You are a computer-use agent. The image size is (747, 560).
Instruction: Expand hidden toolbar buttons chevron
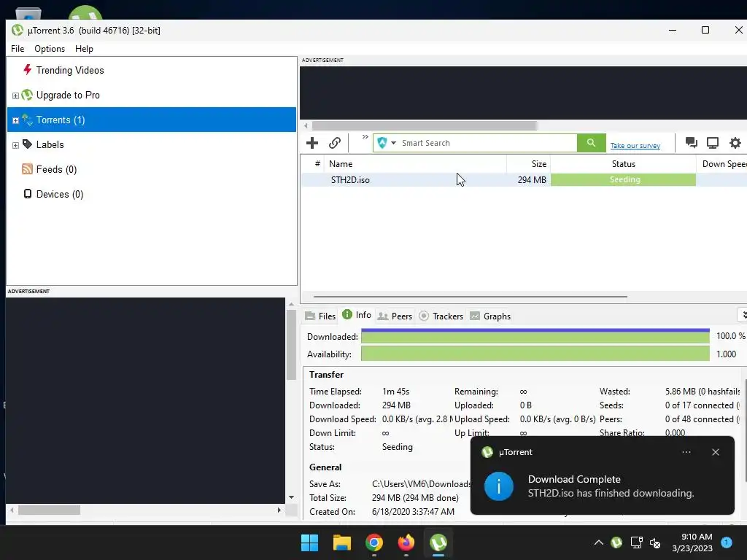point(365,136)
